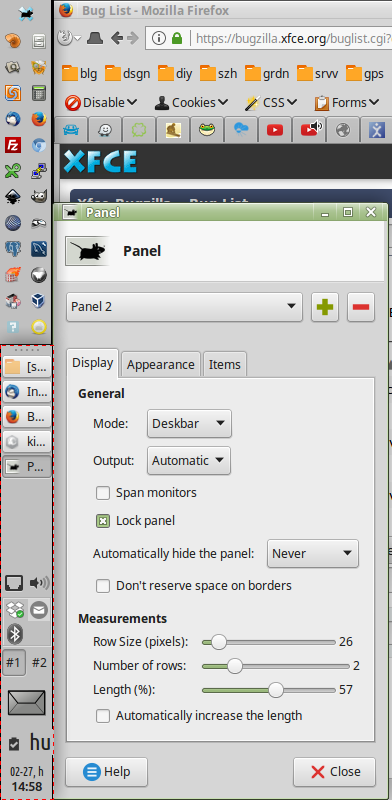The width and height of the screenshot is (392, 800).
Task: Expand the Output Automatic dropdown
Action: 188,461
